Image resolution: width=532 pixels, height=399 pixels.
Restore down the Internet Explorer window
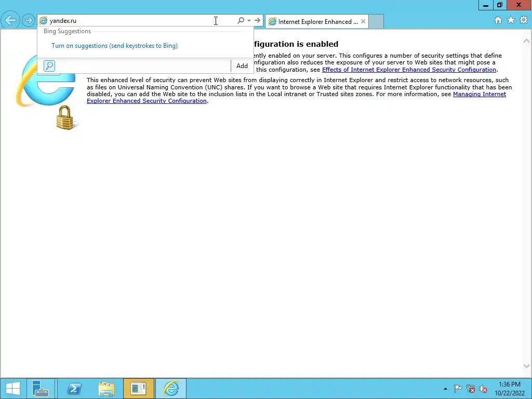coord(500,5)
